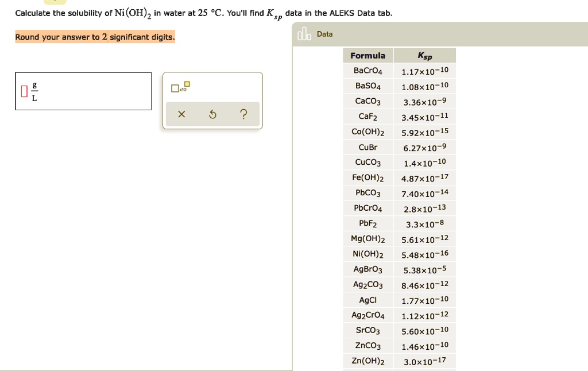Click inside the g/L answer input box
Image resolution: width=588 pixels, height=371 pixels.
click(x=83, y=91)
